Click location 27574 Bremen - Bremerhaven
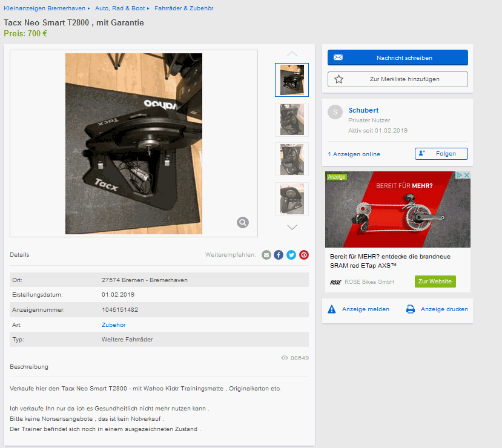The height and width of the screenshot is (448, 502). (144, 280)
